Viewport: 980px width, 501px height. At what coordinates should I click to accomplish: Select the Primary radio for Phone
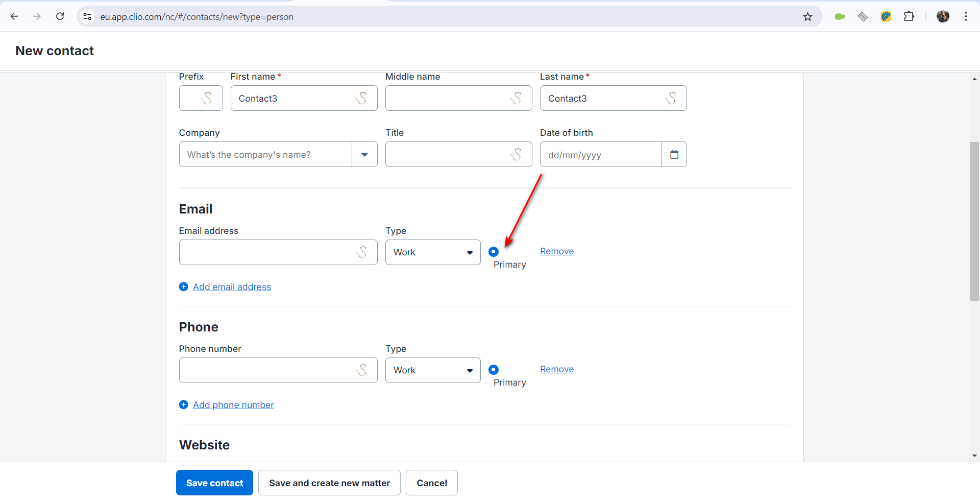coord(494,369)
